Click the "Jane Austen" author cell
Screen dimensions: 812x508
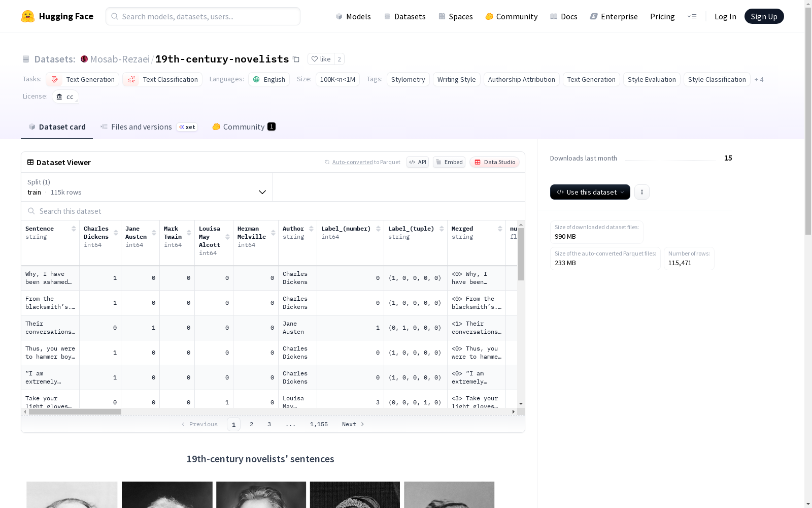(x=297, y=328)
